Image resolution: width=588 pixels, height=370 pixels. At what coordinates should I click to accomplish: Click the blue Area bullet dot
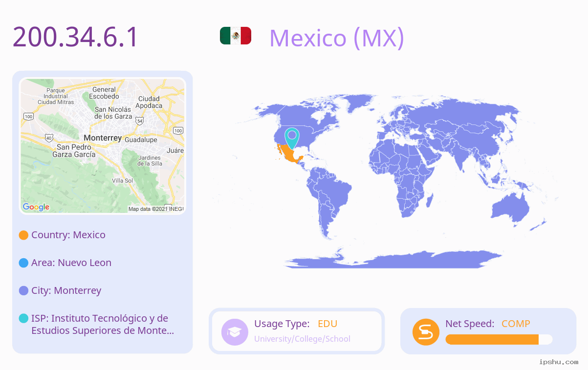point(23,263)
